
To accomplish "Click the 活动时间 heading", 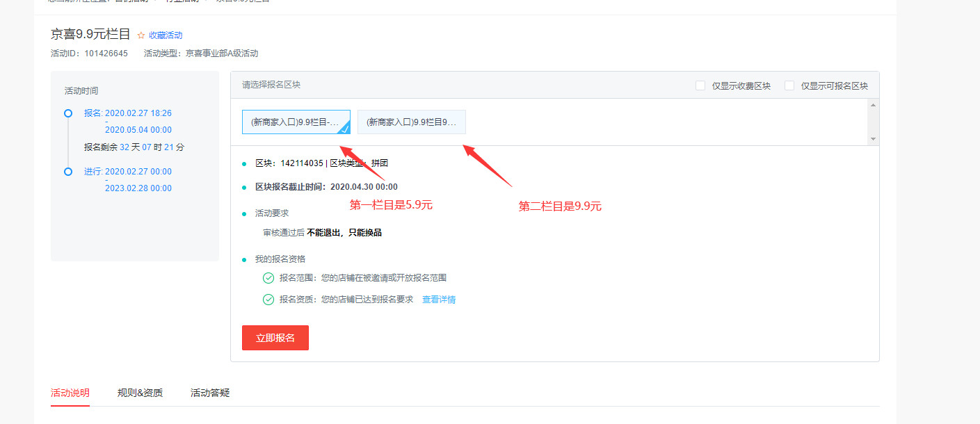I will pyautogui.click(x=81, y=91).
